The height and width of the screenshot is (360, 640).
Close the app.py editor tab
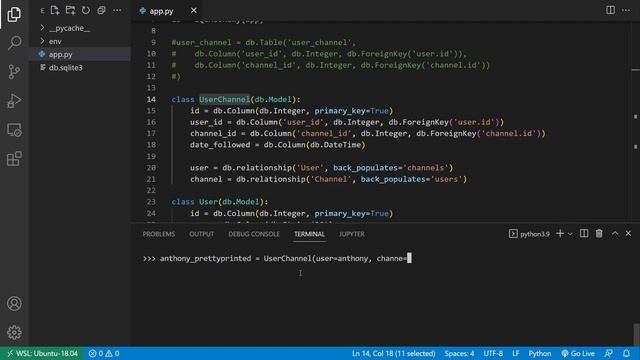click(193, 11)
